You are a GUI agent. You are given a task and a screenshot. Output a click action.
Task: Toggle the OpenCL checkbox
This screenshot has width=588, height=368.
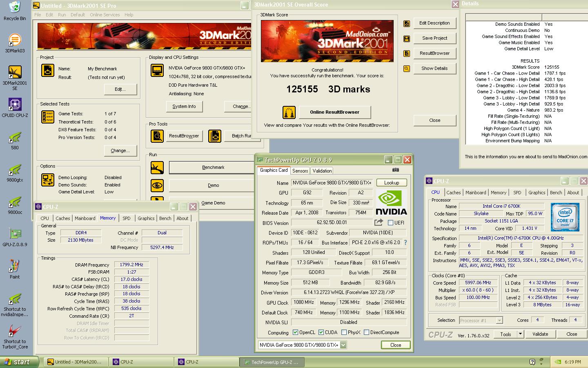coord(296,332)
